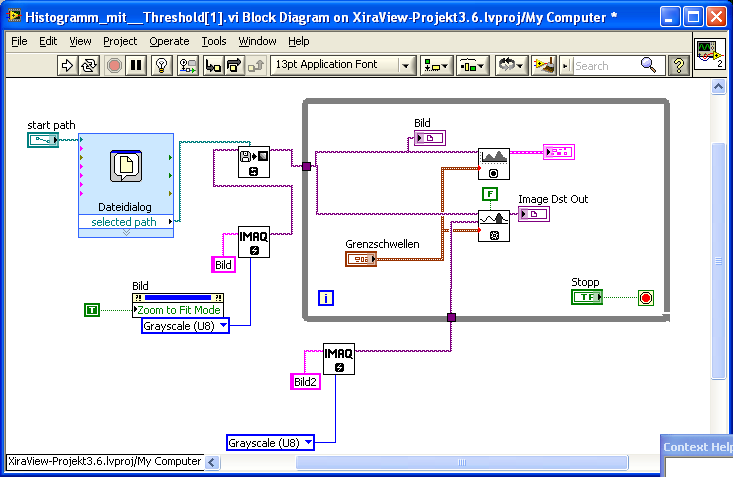Screen dimensions: 733x477
Task: Click the Step Out button
Action: [x=256, y=65]
